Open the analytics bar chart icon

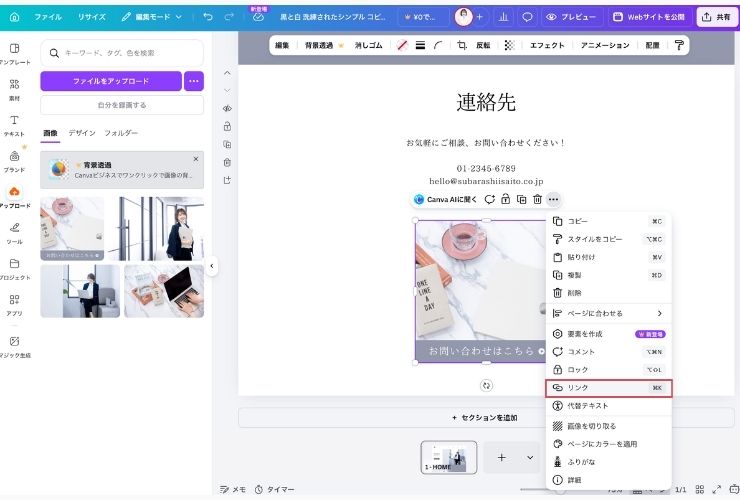pos(501,17)
